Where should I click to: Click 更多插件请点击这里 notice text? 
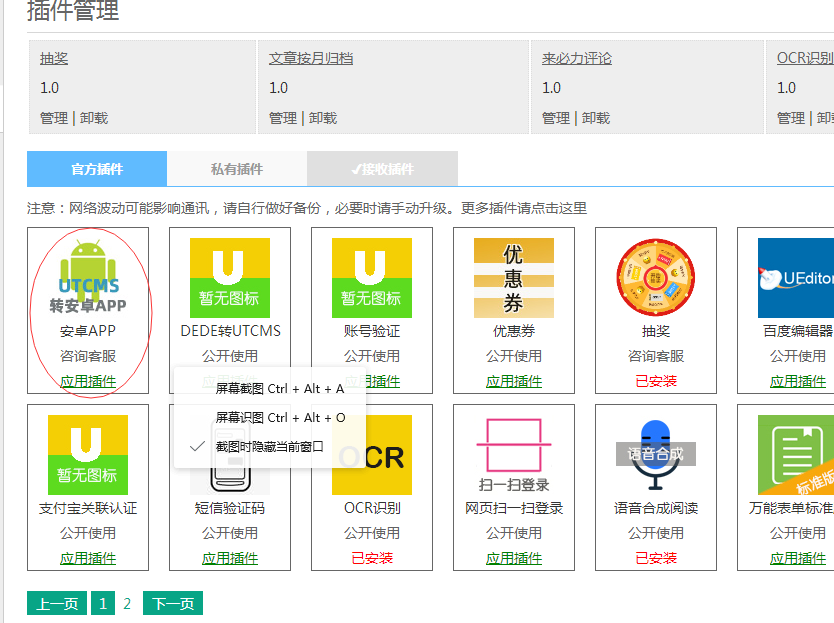(x=523, y=208)
